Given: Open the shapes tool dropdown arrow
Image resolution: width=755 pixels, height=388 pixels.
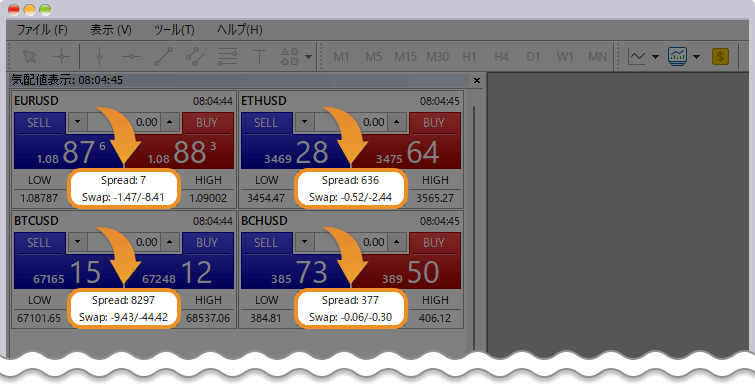Looking at the screenshot, I should tap(308, 57).
